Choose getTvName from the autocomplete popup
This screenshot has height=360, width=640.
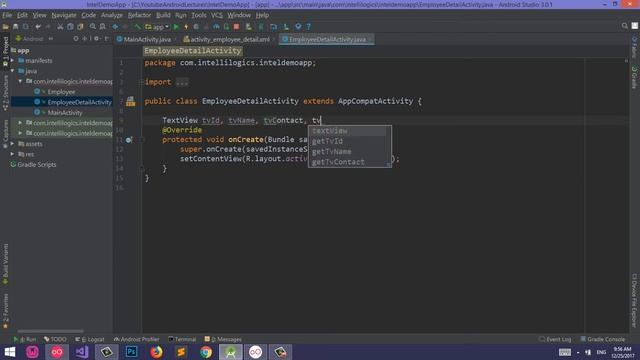pyautogui.click(x=349, y=151)
